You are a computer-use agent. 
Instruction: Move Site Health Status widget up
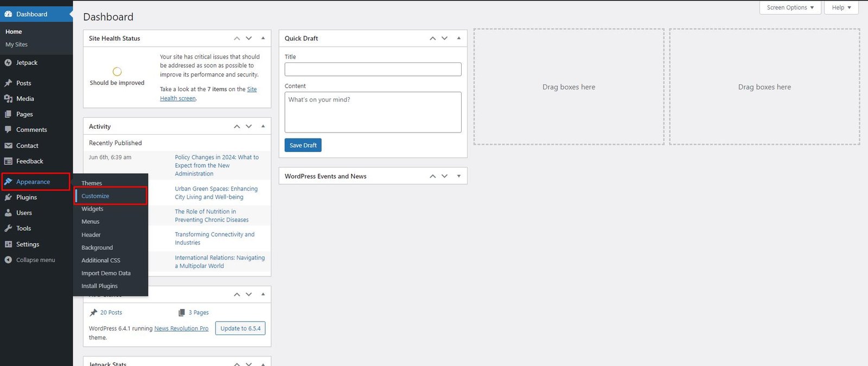point(237,39)
